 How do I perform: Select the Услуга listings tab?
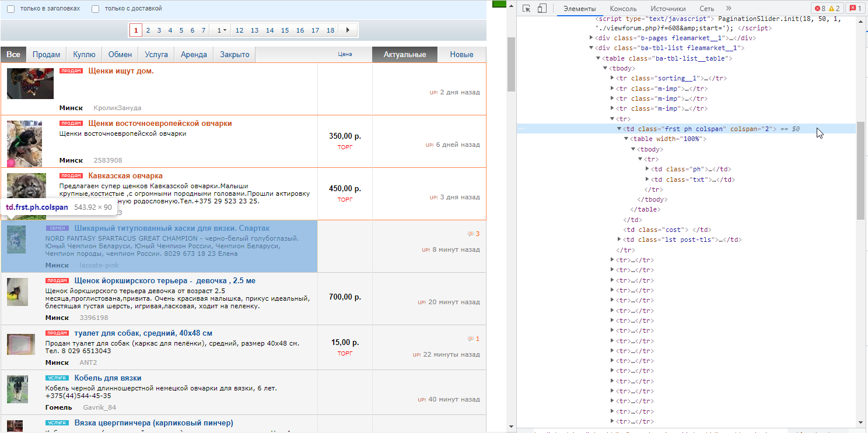click(x=156, y=54)
